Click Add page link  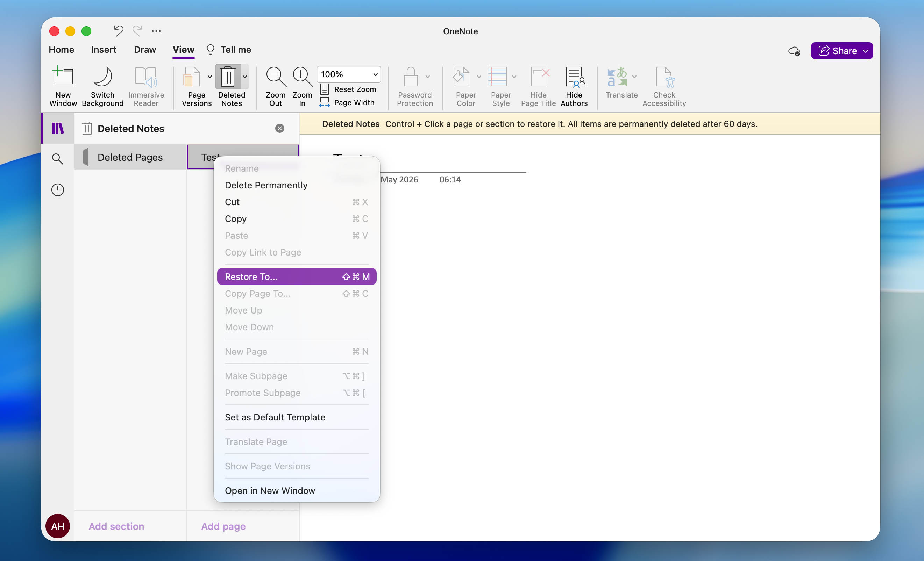tap(223, 526)
